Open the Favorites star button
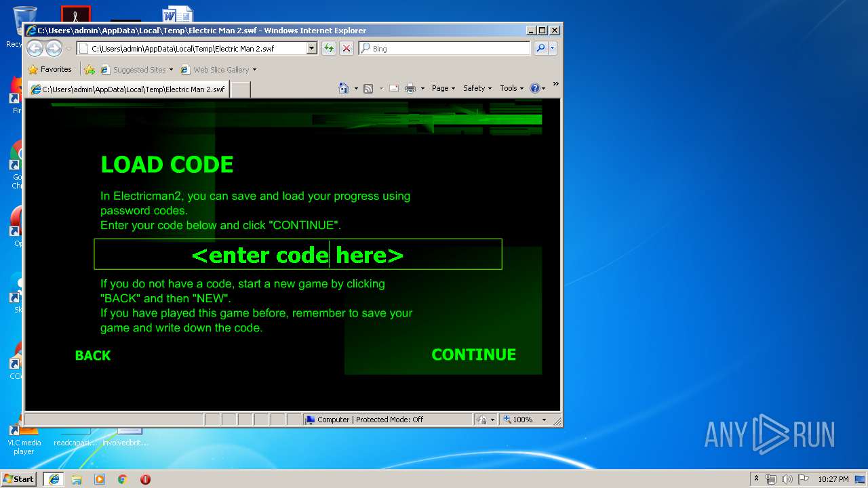Viewport: 868px width, 488px height. pyautogui.click(x=50, y=69)
